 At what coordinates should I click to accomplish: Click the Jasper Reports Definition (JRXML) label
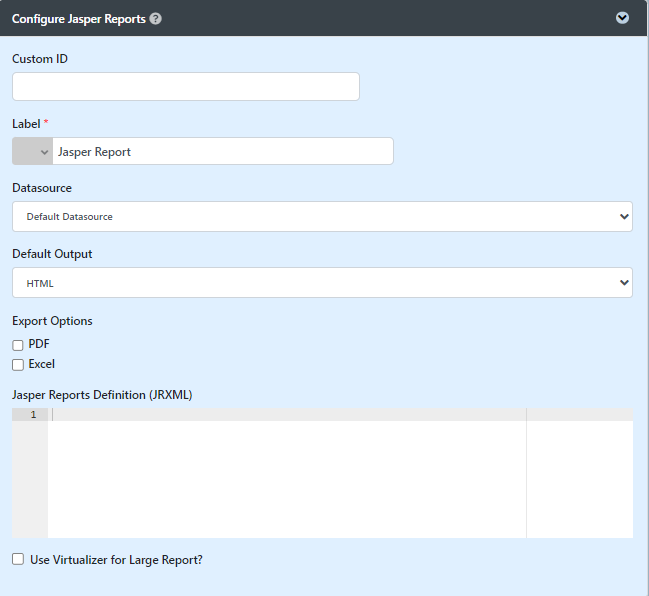click(102, 395)
